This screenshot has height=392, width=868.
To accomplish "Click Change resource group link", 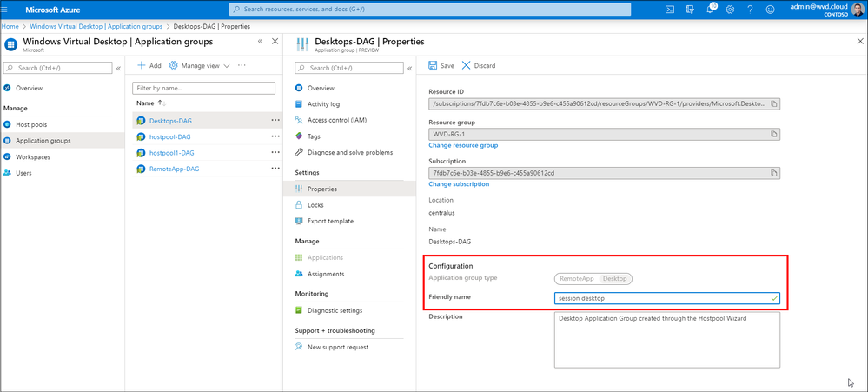I will [463, 145].
